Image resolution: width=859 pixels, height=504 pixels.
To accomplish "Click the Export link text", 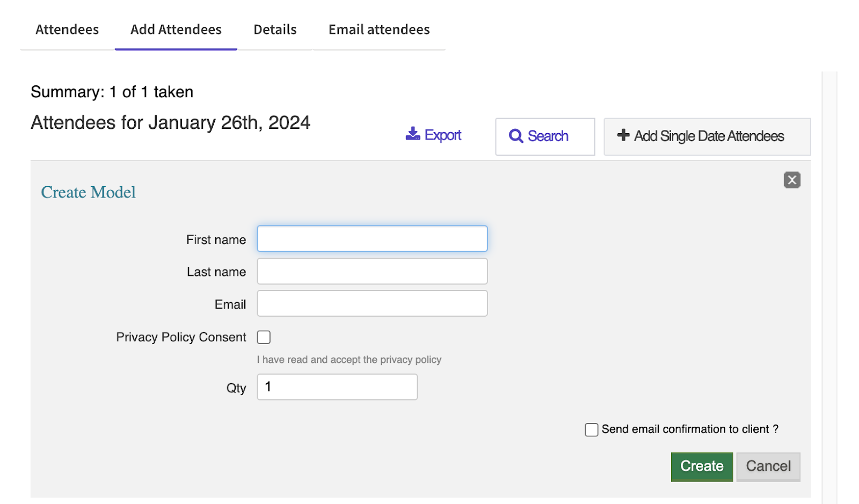I will [x=443, y=135].
